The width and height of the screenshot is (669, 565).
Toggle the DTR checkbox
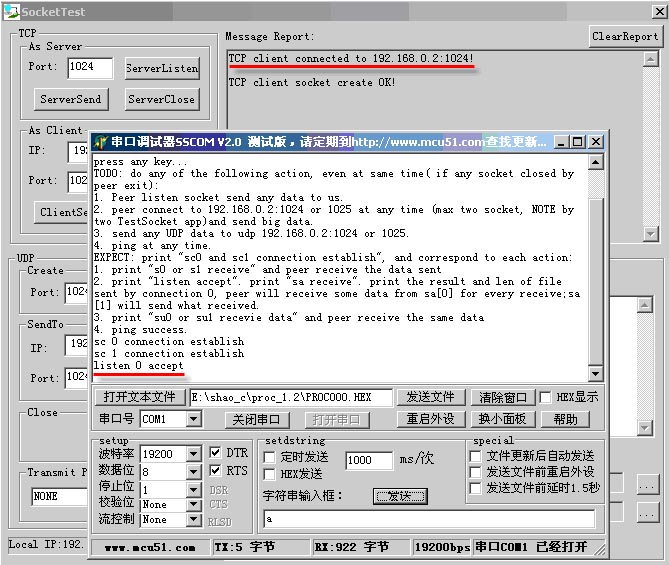(x=216, y=453)
